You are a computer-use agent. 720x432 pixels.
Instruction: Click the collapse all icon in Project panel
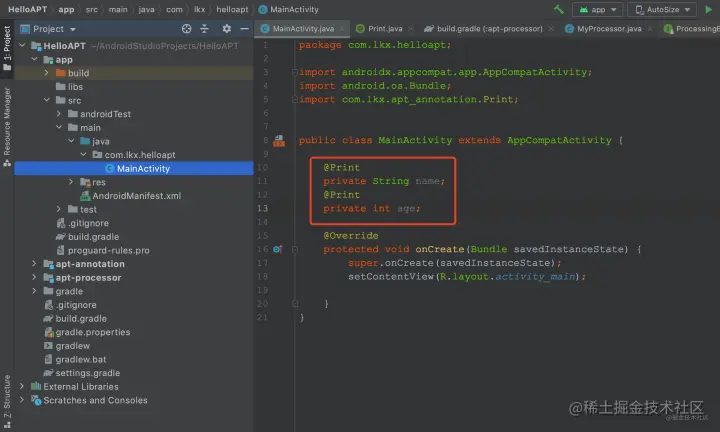click(204, 29)
